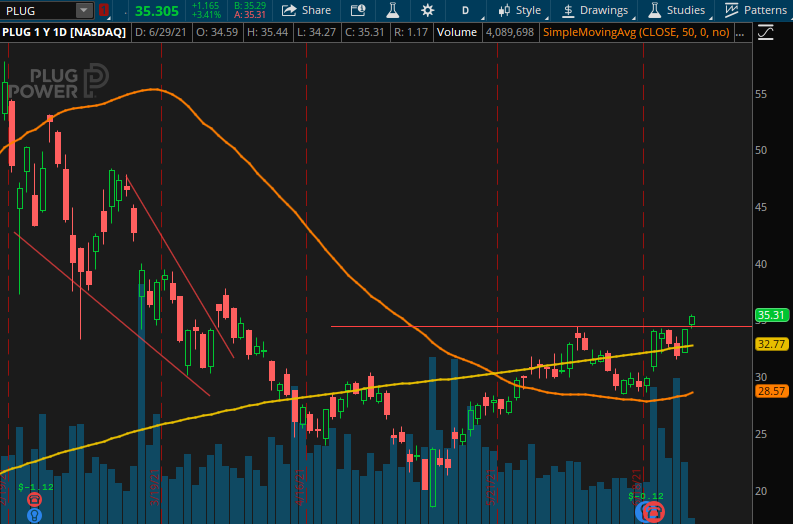Click the '55' price axis label
793x524 pixels.
(761, 95)
